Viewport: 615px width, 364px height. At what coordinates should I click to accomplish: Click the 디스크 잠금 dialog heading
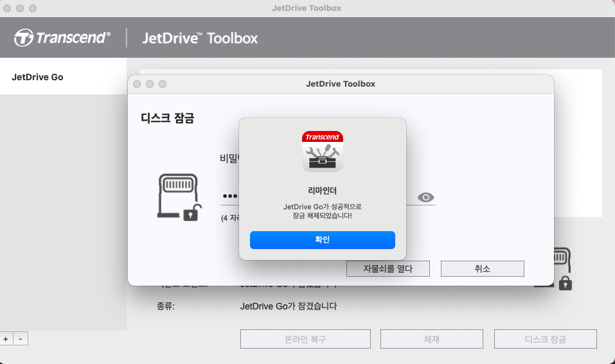[x=168, y=118]
